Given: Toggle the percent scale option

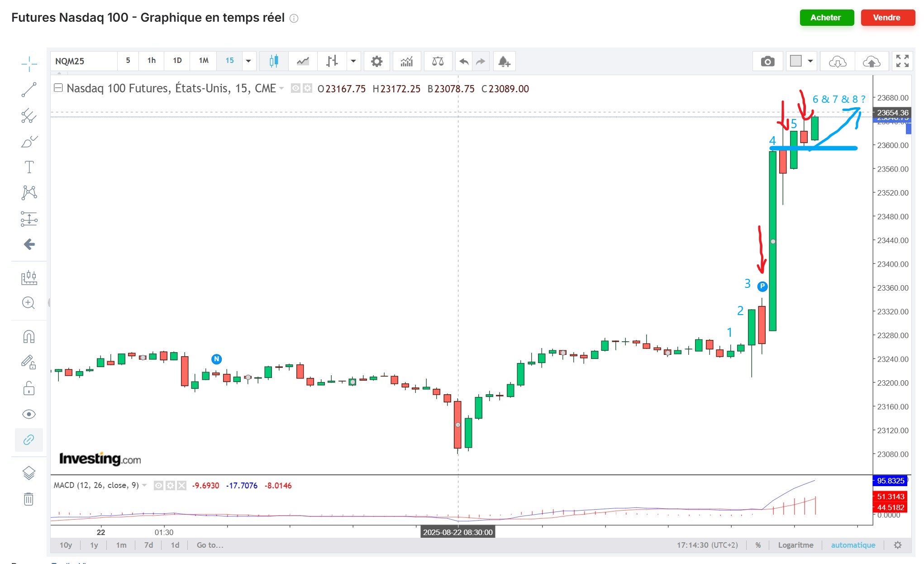Looking at the screenshot, I should click(758, 545).
